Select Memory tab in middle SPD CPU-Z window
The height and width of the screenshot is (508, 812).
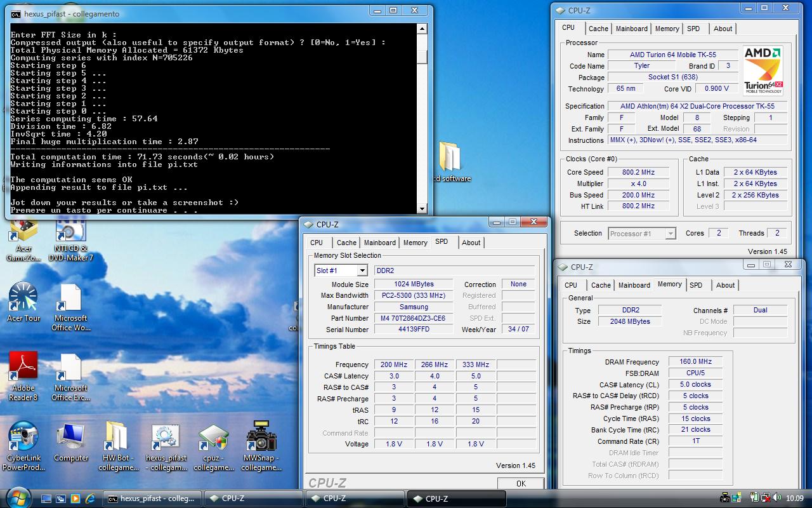click(x=415, y=243)
